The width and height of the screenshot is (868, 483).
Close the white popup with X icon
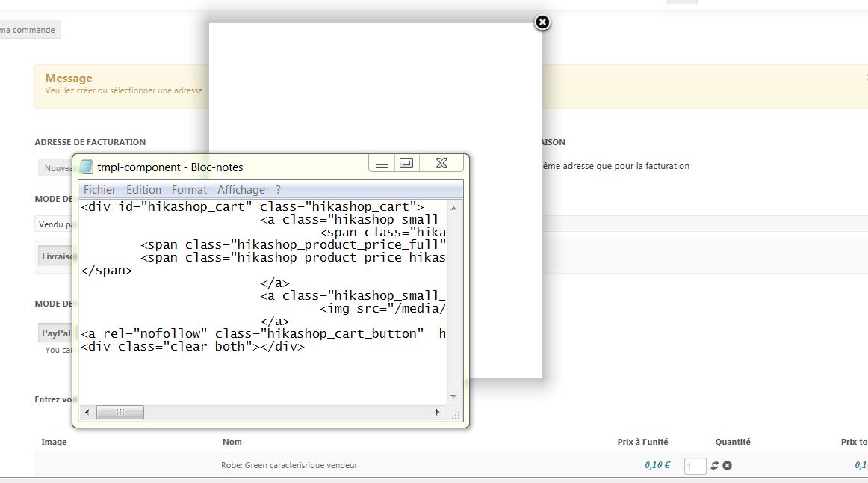pos(542,22)
